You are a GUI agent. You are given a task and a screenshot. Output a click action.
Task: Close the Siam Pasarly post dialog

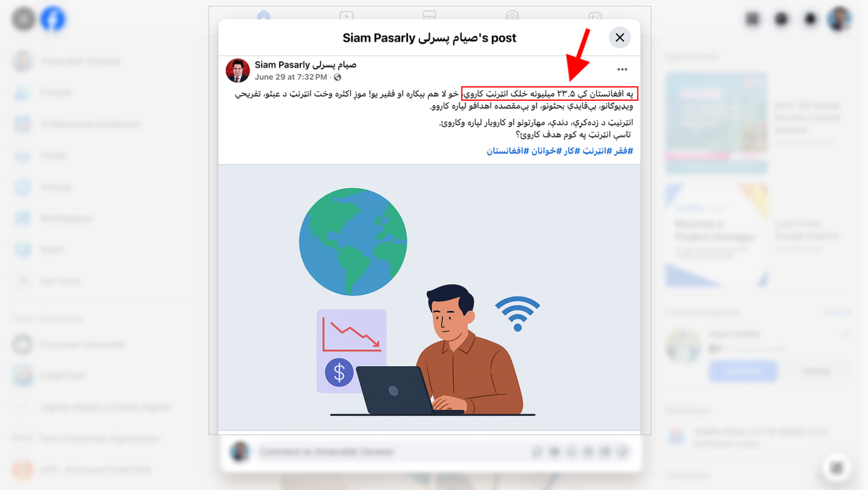click(620, 38)
